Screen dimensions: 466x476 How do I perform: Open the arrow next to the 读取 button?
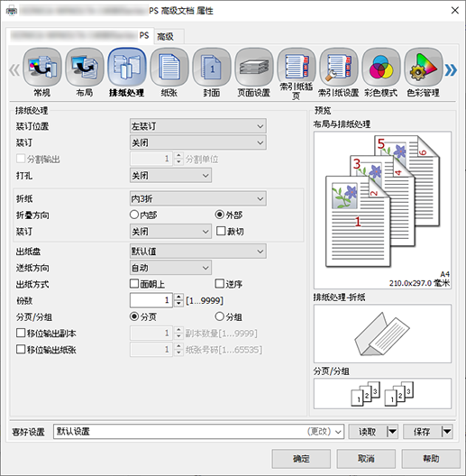[393, 431]
